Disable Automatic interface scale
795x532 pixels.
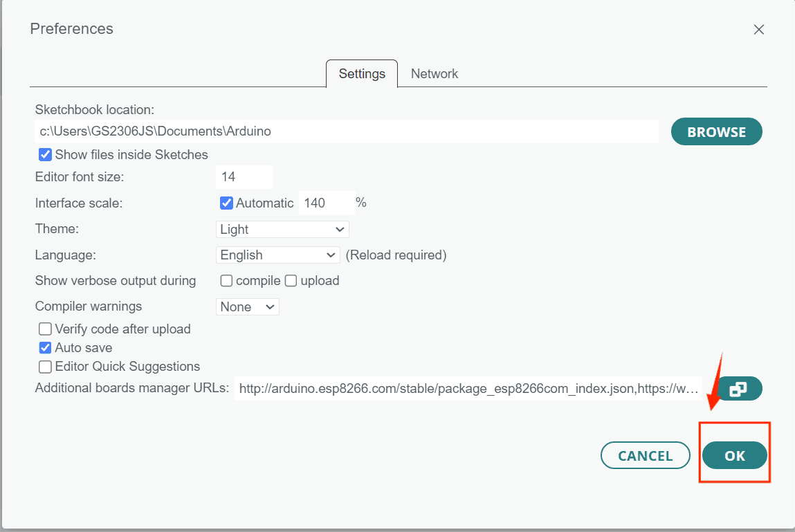pos(226,203)
